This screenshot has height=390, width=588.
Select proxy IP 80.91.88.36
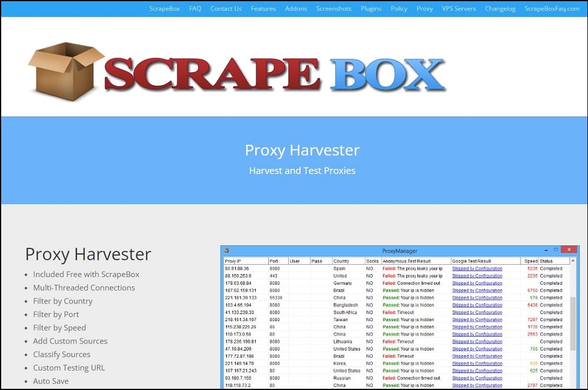[236, 268]
